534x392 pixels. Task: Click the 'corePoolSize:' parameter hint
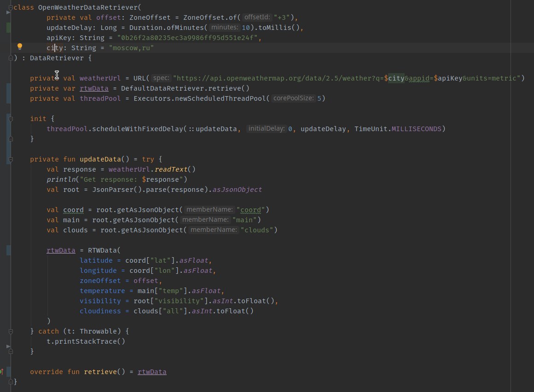tap(293, 98)
